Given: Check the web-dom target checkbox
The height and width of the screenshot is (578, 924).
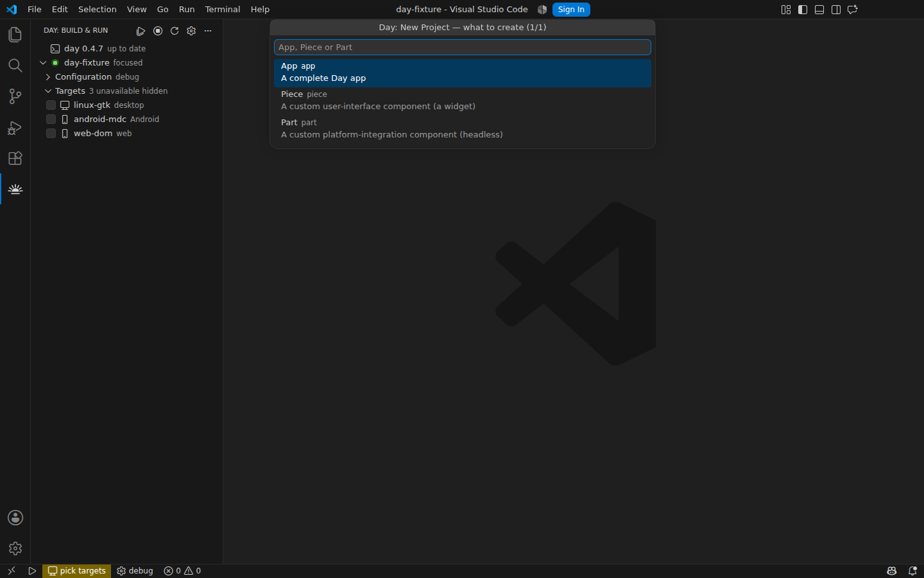Looking at the screenshot, I should (51, 134).
